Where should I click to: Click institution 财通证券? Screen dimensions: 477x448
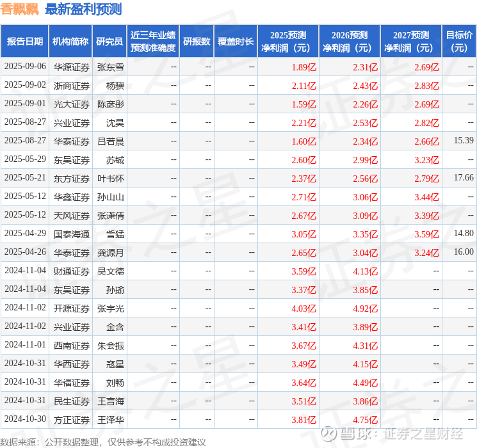click(x=72, y=271)
